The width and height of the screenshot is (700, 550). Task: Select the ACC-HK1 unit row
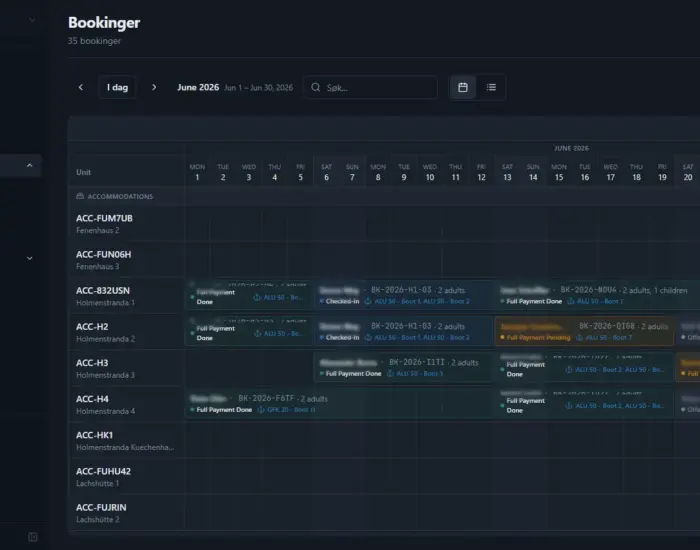[126, 441]
